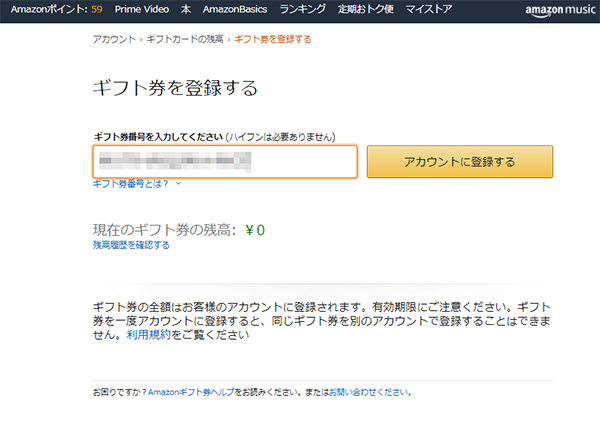Select 定期おトク便 in navigation bar
This screenshot has height=422, width=600.
[x=366, y=9]
